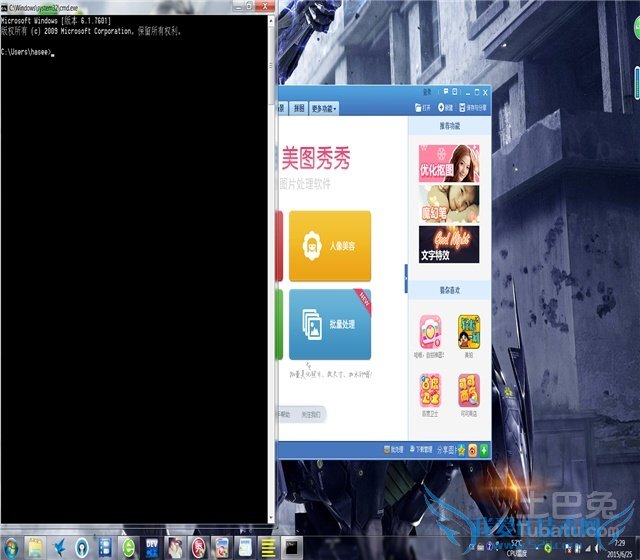
Task: Click the cmd scrollbar up arrow
Action: [x=271, y=19]
